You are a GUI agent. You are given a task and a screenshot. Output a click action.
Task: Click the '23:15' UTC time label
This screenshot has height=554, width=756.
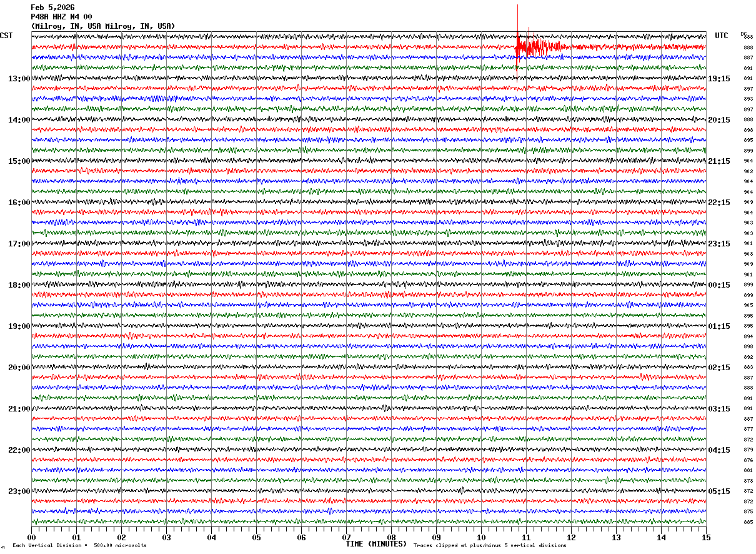(x=719, y=244)
